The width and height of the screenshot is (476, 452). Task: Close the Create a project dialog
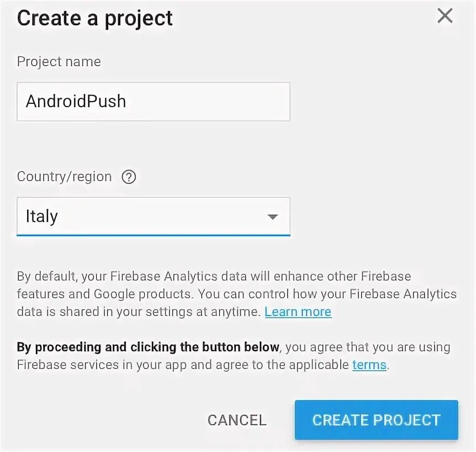[x=445, y=16]
